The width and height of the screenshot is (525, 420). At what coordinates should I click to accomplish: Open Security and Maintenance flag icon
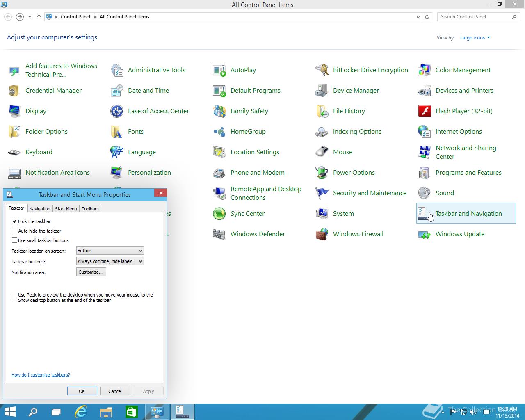(322, 193)
